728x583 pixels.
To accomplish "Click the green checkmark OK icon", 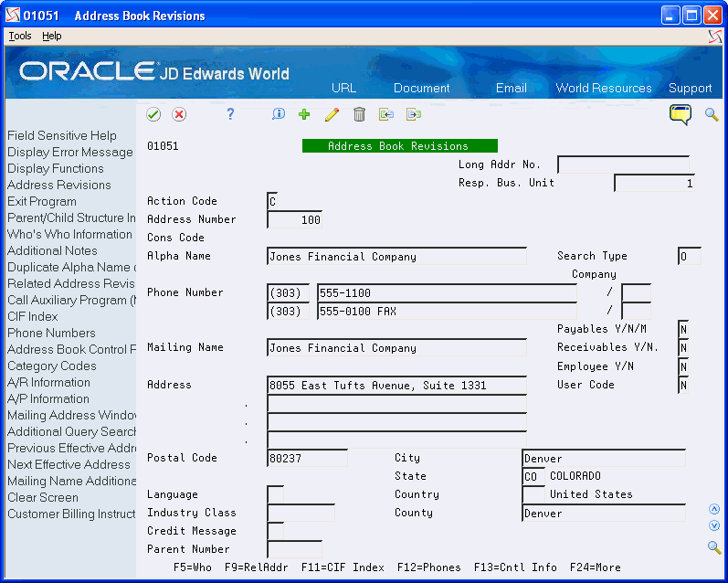I will [x=153, y=114].
